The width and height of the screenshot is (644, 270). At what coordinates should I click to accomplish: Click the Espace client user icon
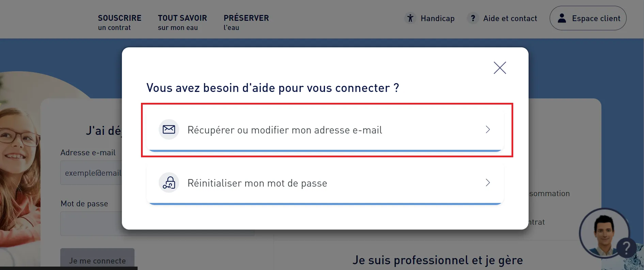[x=562, y=18]
